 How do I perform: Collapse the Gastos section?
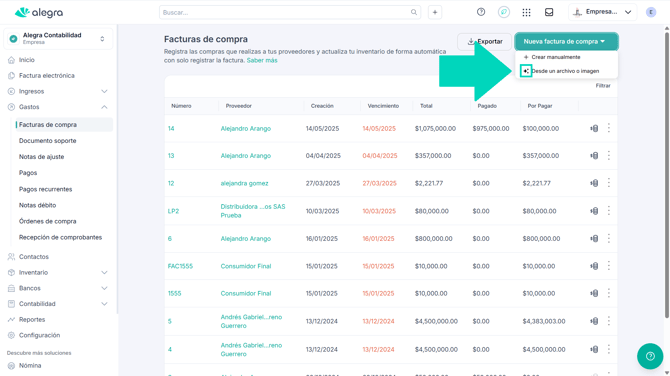(104, 107)
